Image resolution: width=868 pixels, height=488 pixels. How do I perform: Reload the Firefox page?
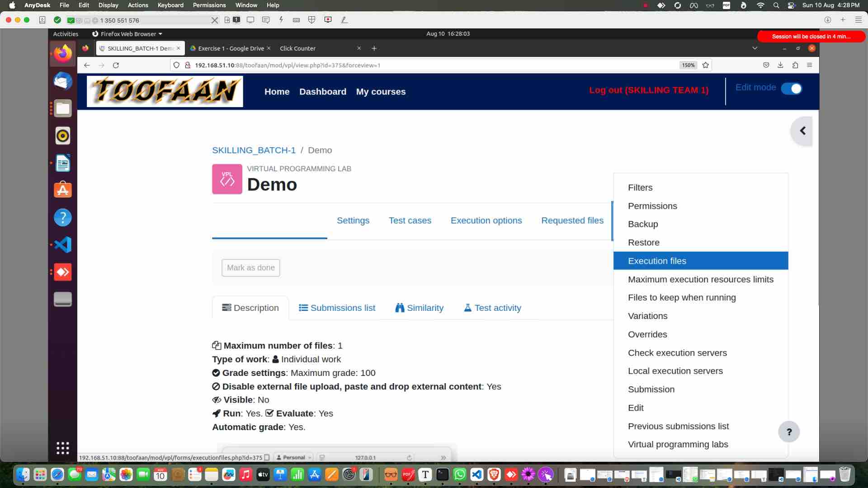point(116,65)
